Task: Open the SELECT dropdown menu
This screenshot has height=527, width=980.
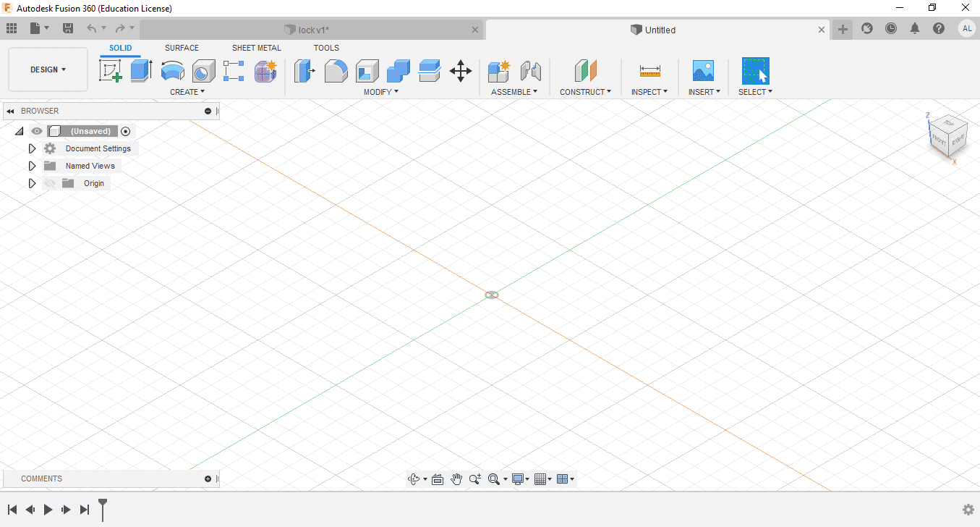Action: [x=756, y=92]
